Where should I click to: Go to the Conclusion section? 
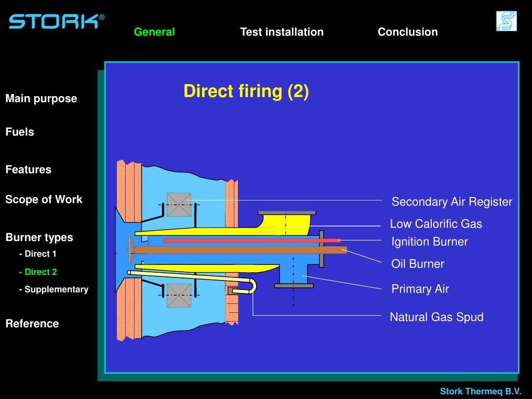(407, 32)
